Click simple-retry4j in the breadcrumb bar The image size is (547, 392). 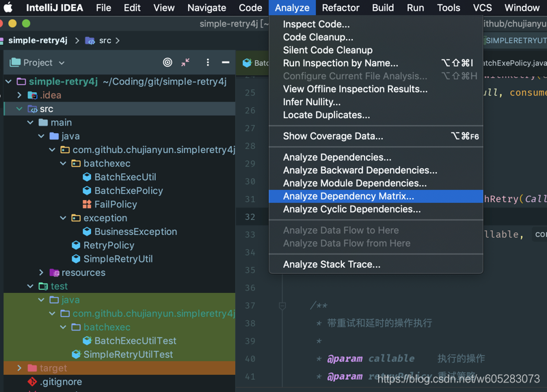(38, 40)
